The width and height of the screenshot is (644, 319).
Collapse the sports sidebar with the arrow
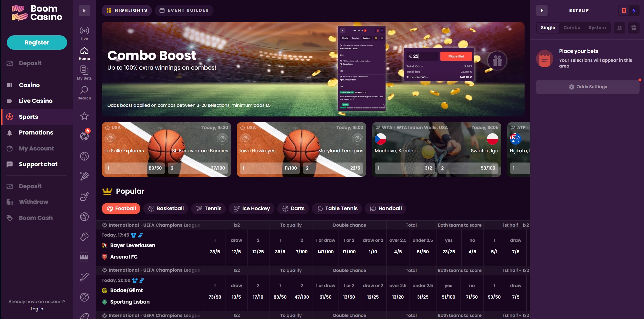(x=84, y=10)
